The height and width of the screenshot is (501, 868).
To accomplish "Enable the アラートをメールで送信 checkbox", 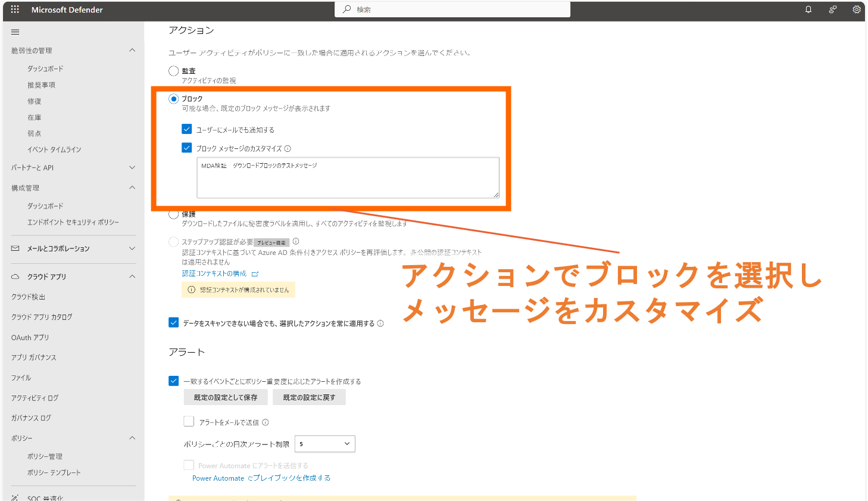I will (x=189, y=422).
